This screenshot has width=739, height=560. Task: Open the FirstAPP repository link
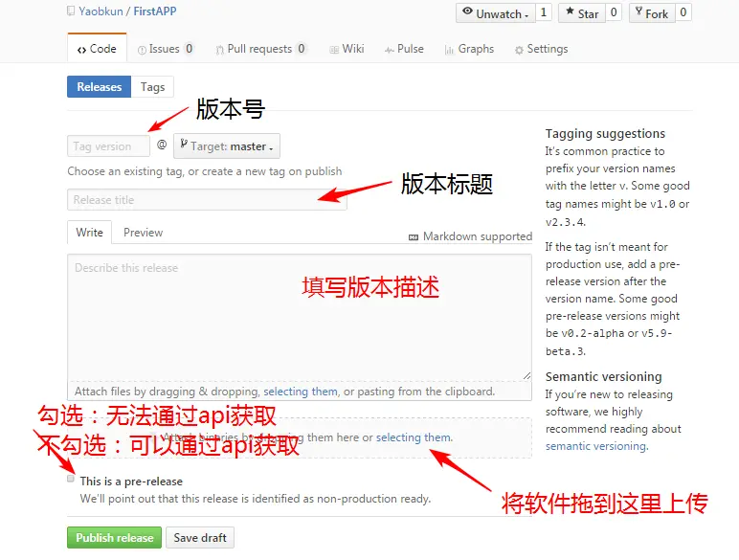154,11
